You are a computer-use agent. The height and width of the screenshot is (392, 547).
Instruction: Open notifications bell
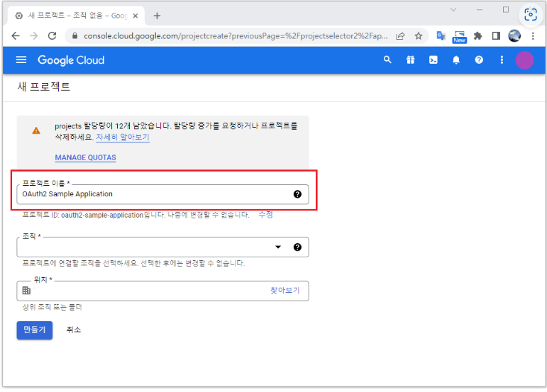[456, 60]
